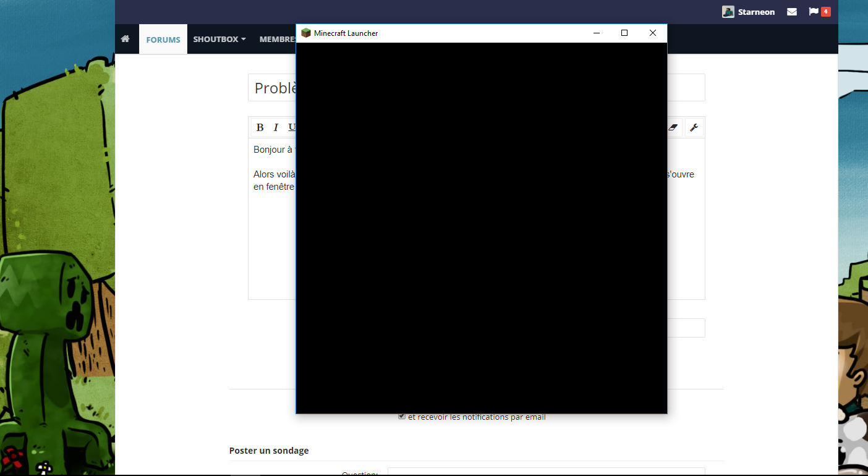
Task: Select the eraser remove-formatting icon
Action: tap(674, 127)
